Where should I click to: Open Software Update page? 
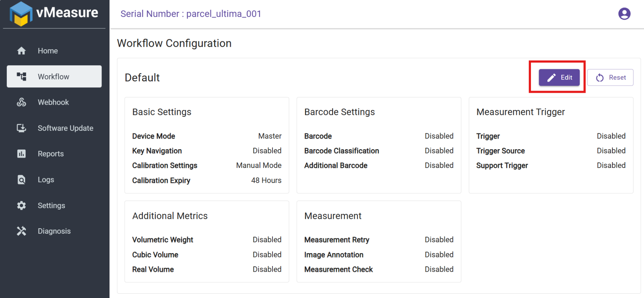click(65, 128)
